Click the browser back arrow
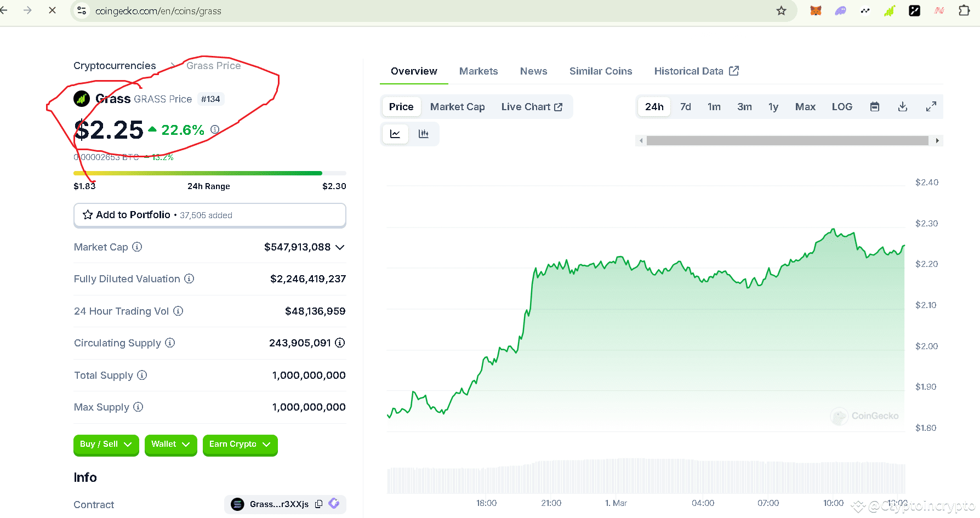The width and height of the screenshot is (980, 518). click(3, 10)
